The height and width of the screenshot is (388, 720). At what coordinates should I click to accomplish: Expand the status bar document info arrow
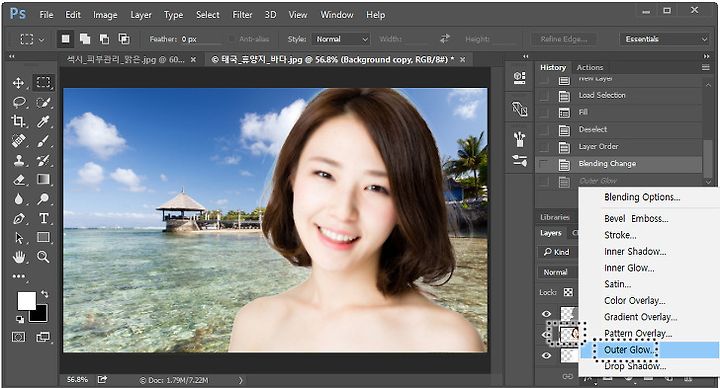[x=241, y=380]
